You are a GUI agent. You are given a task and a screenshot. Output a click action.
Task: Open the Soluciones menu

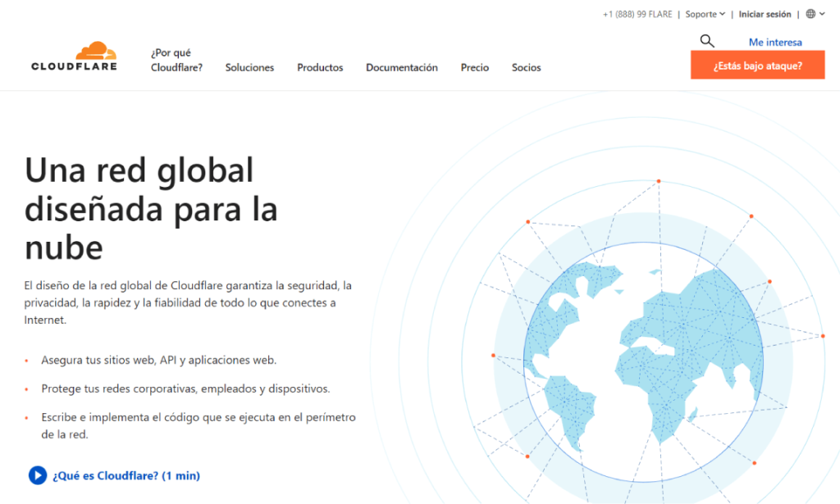click(249, 67)
